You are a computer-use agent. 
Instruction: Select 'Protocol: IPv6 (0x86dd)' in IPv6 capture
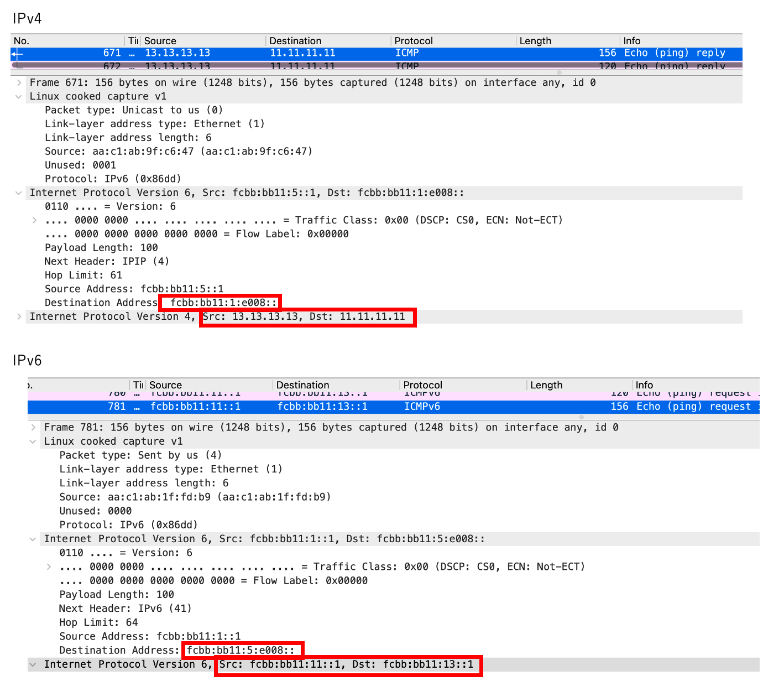click(128, 524)
